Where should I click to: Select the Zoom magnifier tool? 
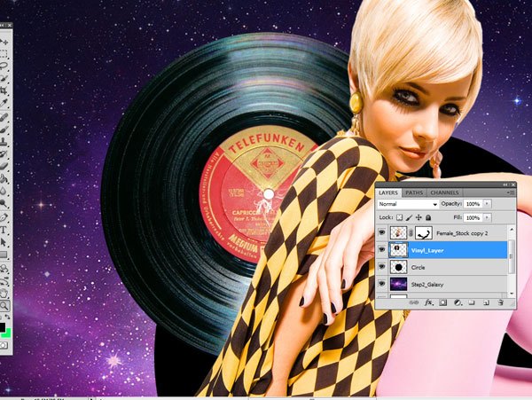[x=4, y=306]
